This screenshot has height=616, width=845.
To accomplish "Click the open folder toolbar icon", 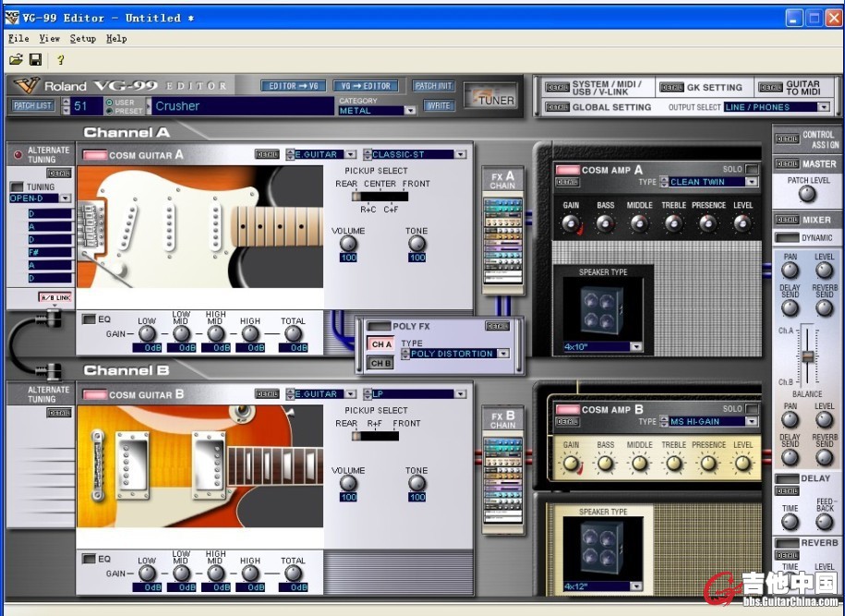I will pyautogui.click(x=16, y=60).
